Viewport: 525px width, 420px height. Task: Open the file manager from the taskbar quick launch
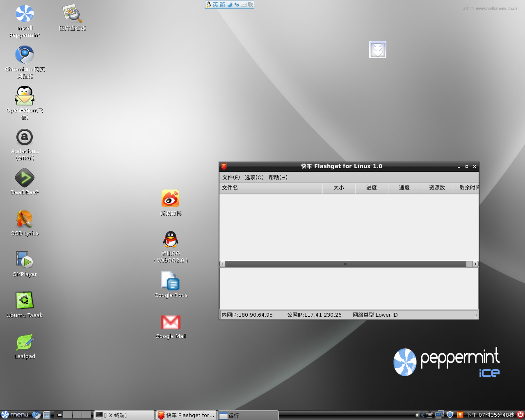47,415
